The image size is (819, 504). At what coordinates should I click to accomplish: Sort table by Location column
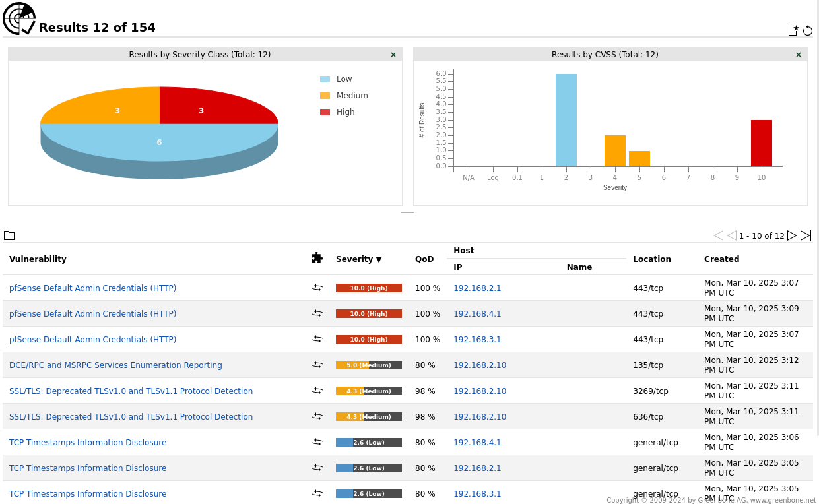652,259
